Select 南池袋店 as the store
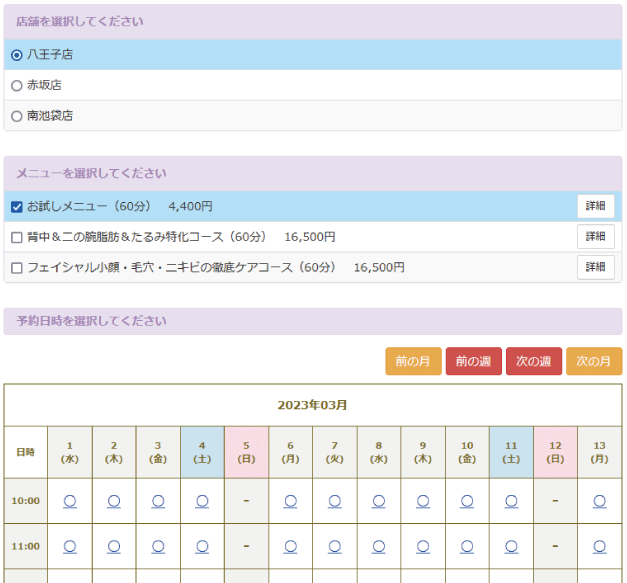Screen dimensions: 627x583 tap(16, 116)
